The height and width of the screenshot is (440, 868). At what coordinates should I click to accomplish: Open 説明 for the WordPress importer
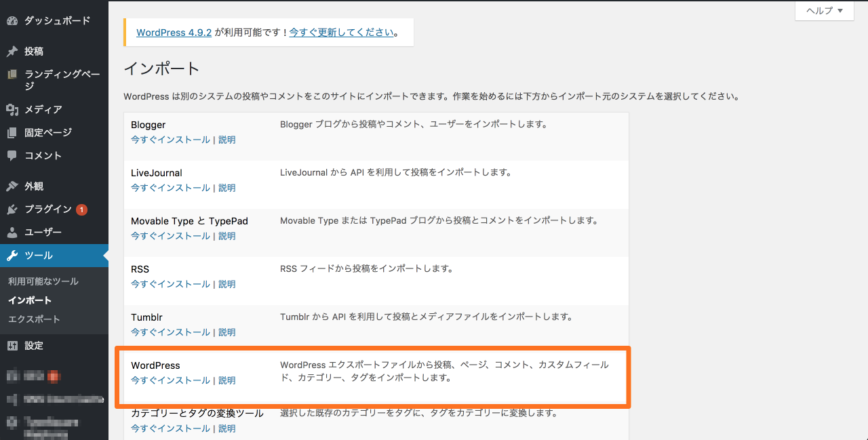coord(227,380)
